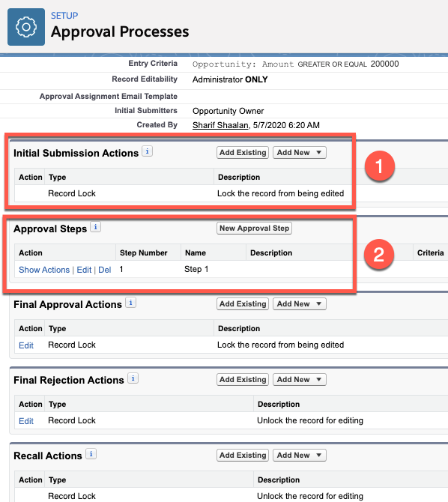Delete approval Step 1 via Del link

tap(105, 270)
